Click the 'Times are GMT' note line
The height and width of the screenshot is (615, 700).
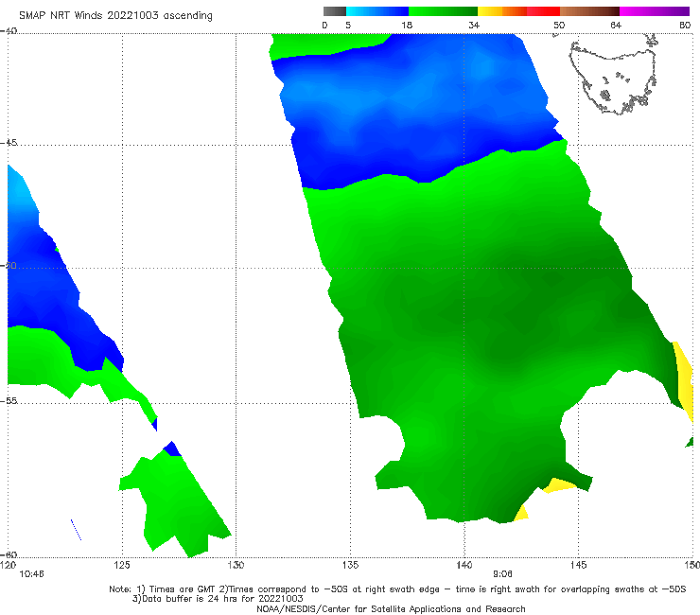coord(397,589)
